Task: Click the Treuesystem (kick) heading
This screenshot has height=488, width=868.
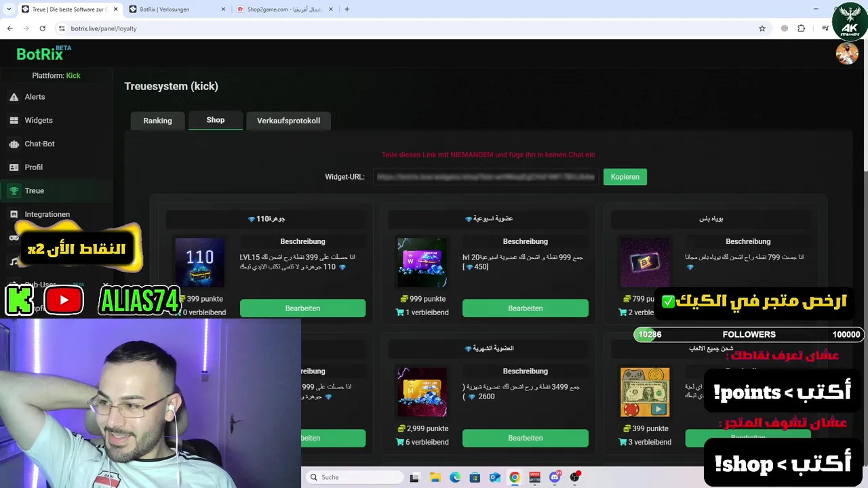Action: click(x=171, y=86)
